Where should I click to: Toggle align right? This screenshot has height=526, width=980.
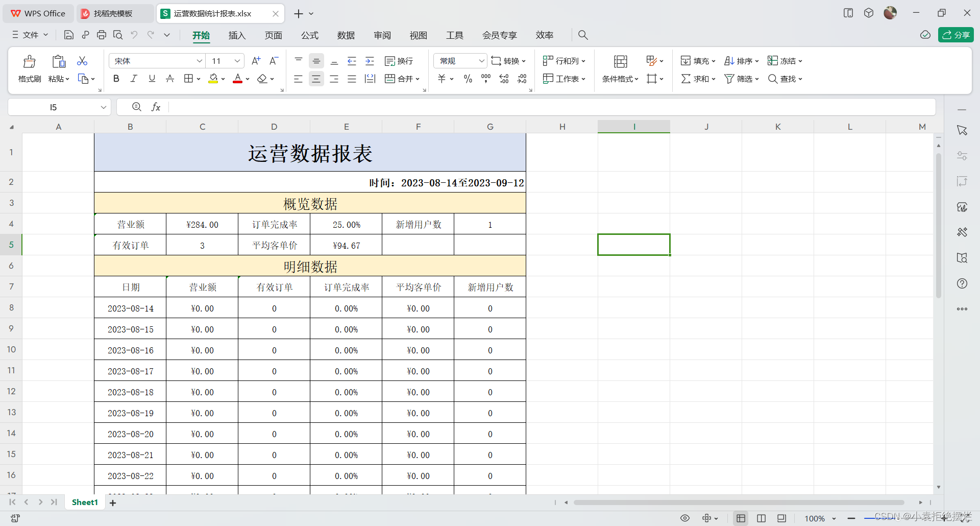pyautogui.click(x=334, y=79)
